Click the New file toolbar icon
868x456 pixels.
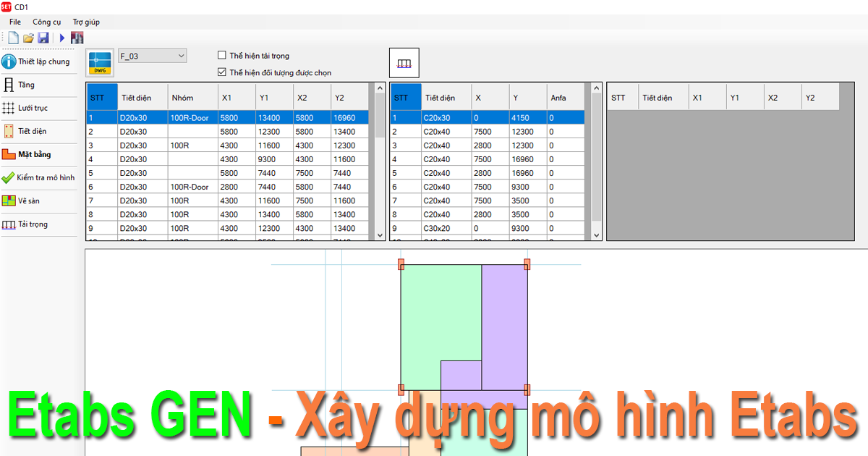coord(13,37)
